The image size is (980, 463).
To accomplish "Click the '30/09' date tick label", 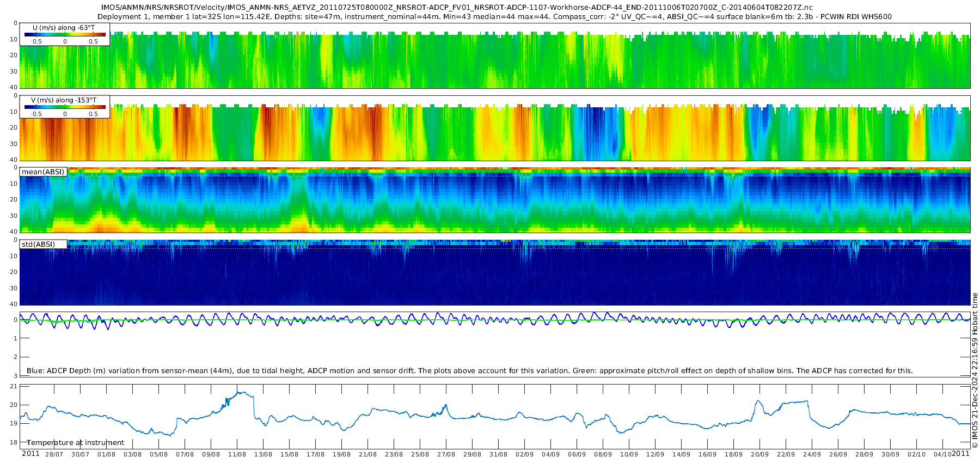I will click(890, 454).
